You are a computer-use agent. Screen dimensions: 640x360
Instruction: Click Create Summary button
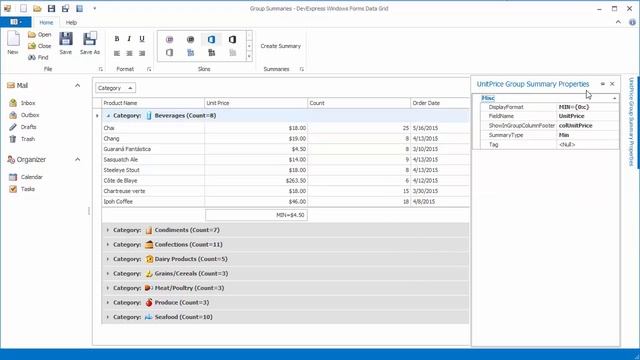coord(280,46)
